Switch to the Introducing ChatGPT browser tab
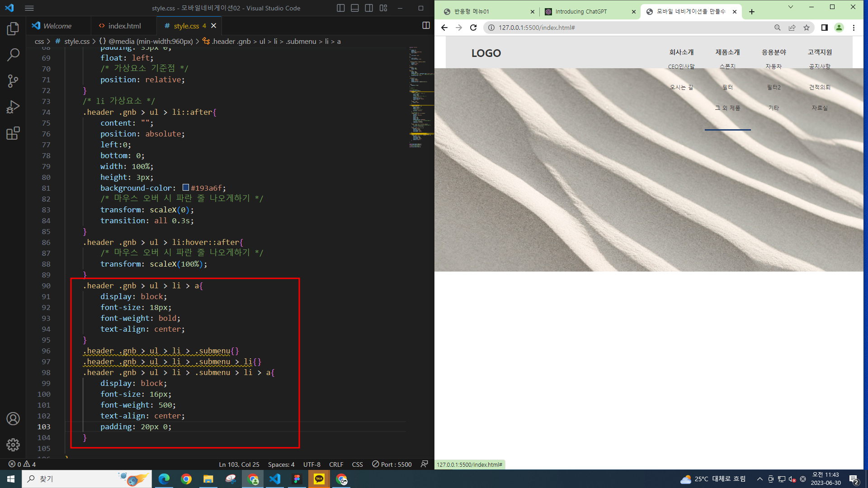The width and height of the screenshot is (868, 488). [581, 12]
